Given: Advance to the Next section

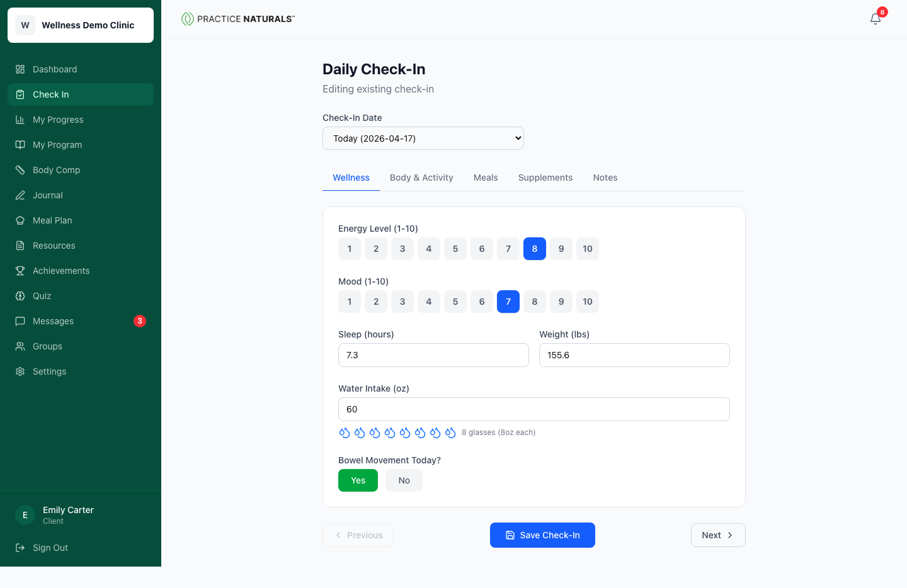Looking at the screenshot, I should (718, 534).
